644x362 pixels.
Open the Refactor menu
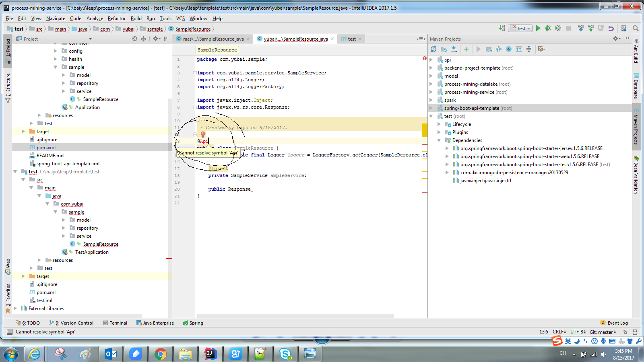pyautogui.click(x=117, y=19)
